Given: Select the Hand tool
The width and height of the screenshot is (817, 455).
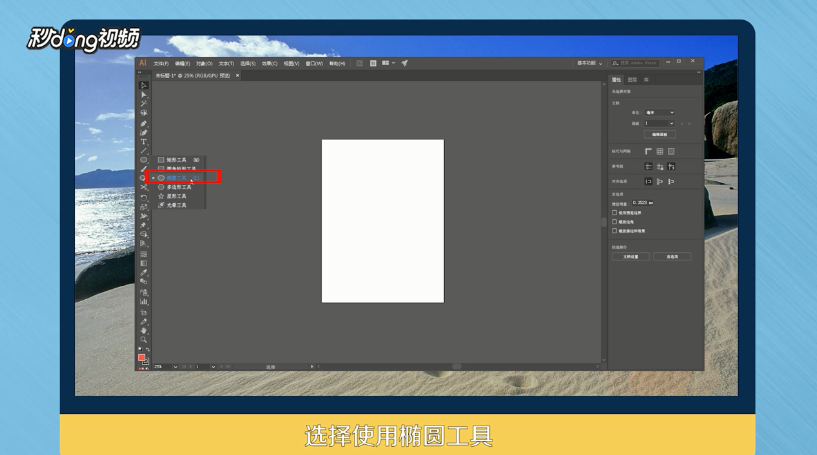Looking at the screenshot, I should (144, 330).
